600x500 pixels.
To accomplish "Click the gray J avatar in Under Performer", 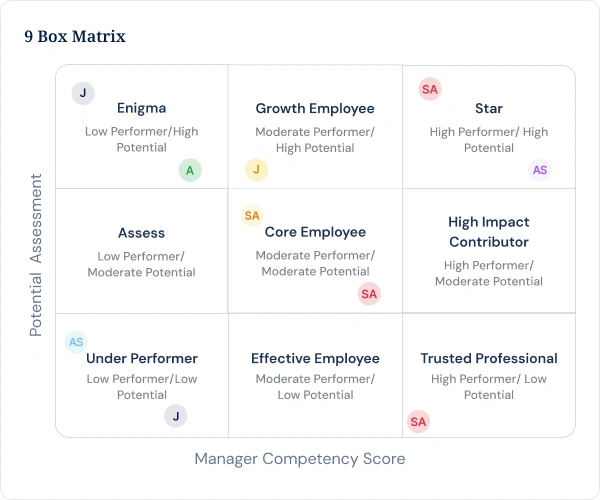I will tap(176, 416).
